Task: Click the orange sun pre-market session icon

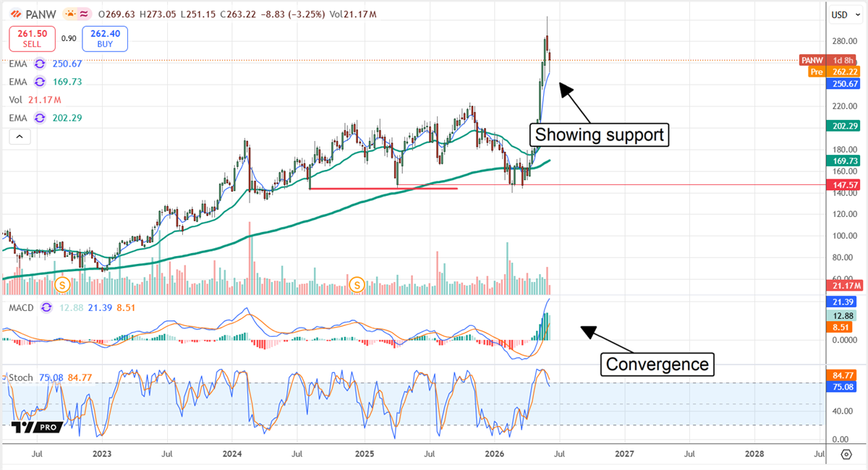Action: [71, 14]
